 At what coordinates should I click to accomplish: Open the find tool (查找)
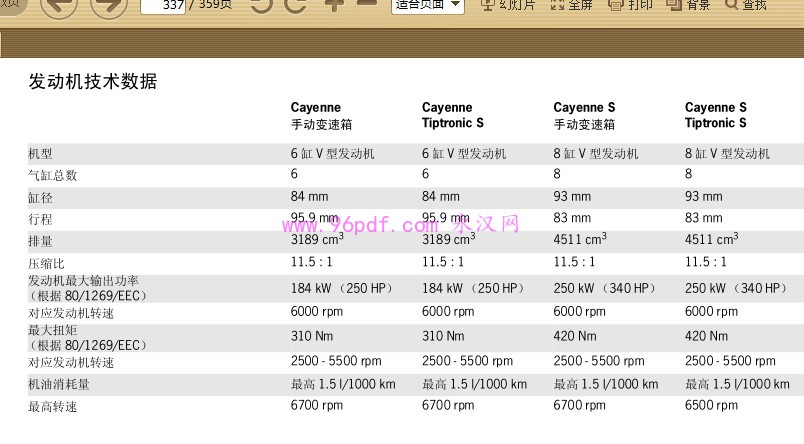[745, 5]
